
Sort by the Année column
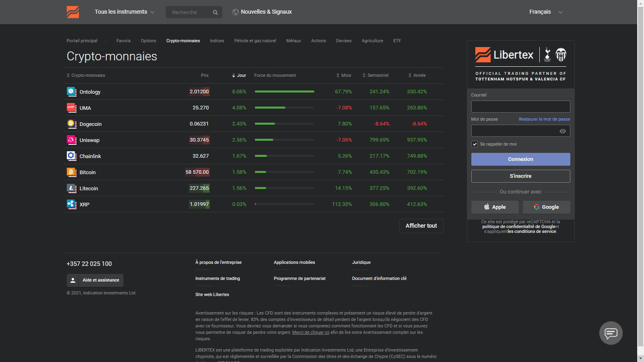coord(417,75)
